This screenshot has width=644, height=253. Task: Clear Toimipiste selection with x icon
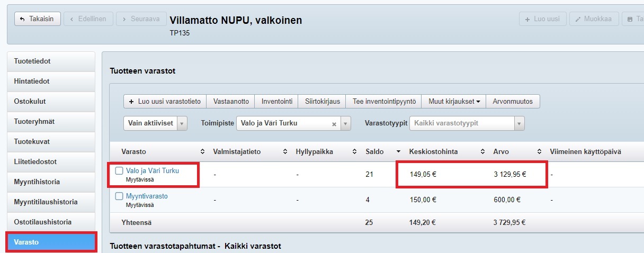[x=334, y=124]
